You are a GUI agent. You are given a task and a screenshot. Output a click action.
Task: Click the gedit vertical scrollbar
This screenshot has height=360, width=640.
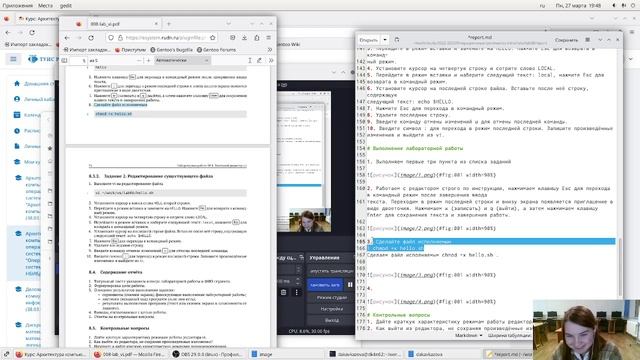pyautogui.click(x=620, y=267)
